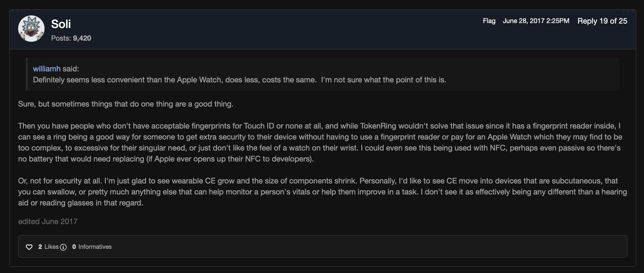Click the paragraph starting "Sure, but sometimes"
This screenshot has width=644, height=273.
tap(125, 104)
